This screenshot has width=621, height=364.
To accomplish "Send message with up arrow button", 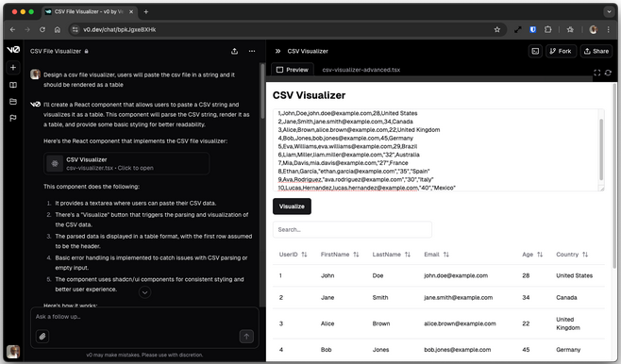I will click(246, 337).
